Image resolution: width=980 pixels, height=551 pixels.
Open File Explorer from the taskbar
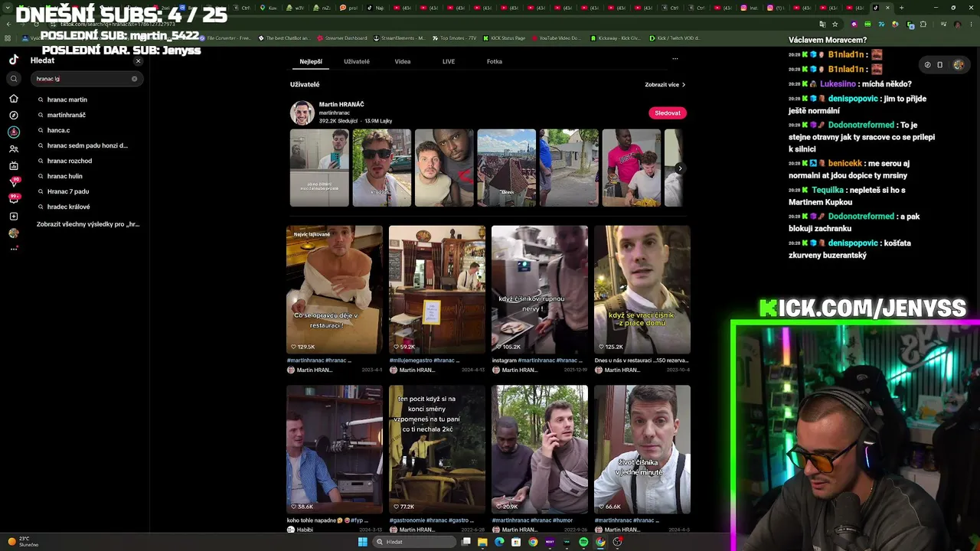[482, 542]
